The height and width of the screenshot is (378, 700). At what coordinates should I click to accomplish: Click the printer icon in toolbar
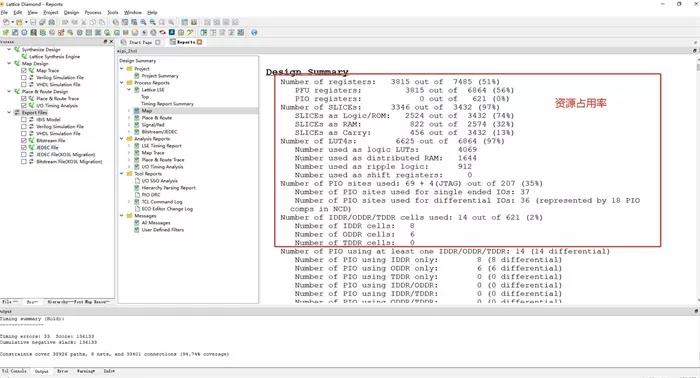click(x=52, y=22)
